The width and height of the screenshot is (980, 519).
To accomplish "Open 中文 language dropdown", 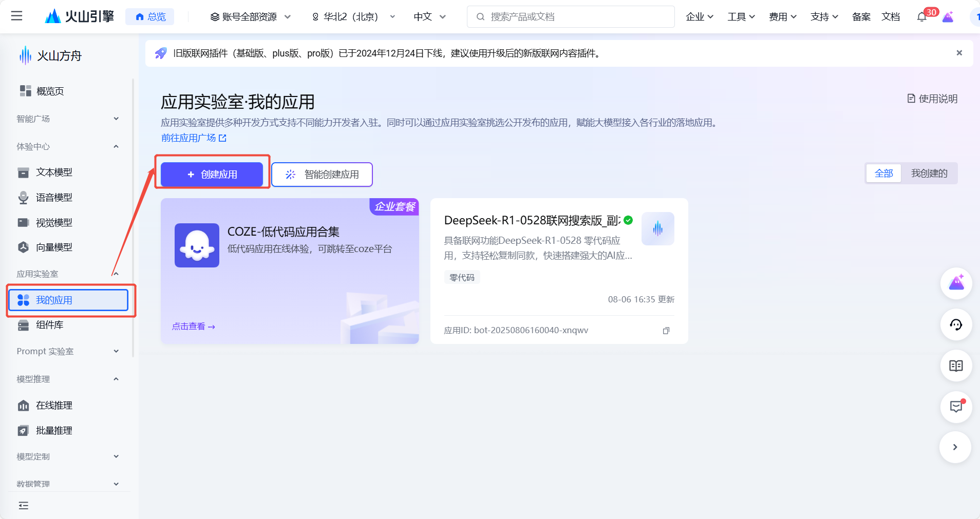I will [x=429, y=17].
